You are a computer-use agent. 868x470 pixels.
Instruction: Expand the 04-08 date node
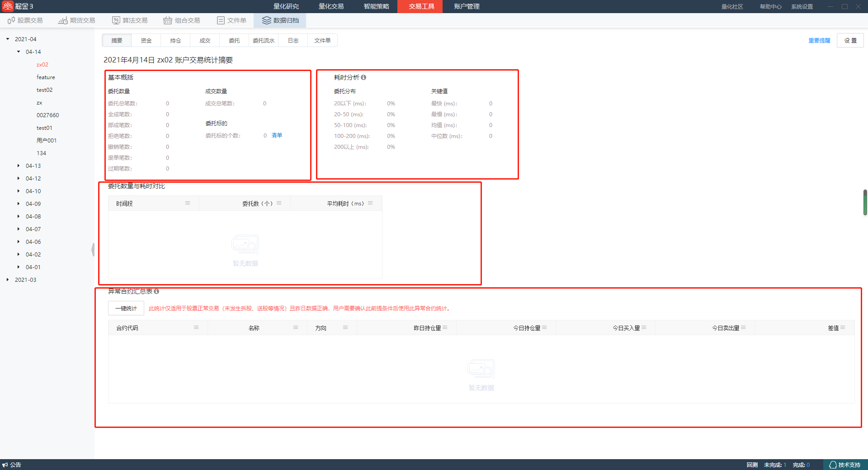click(19, 216)
